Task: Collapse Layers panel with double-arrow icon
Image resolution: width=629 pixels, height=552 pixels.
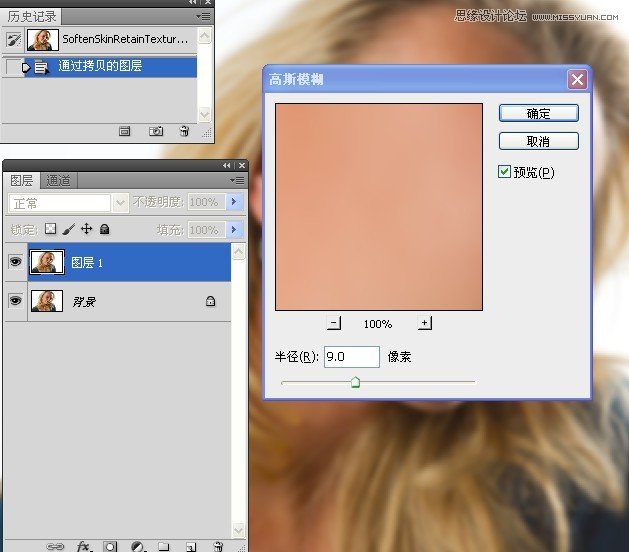Action: 227,165
